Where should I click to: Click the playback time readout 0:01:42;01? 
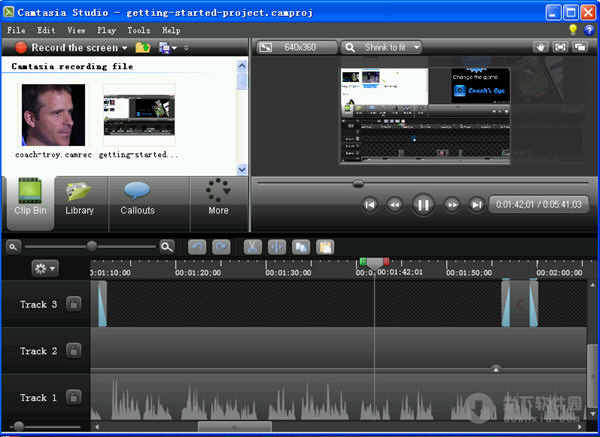tap(515, 205)
